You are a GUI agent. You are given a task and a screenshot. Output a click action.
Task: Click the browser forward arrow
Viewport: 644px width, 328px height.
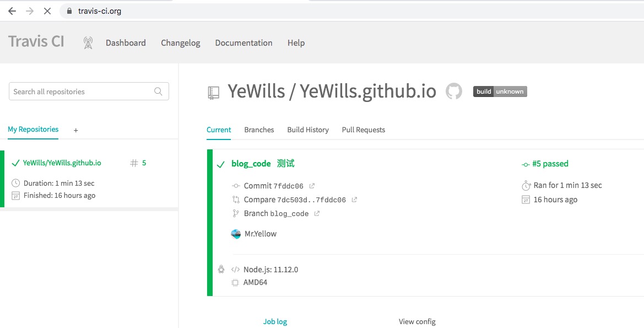point(30,11)
